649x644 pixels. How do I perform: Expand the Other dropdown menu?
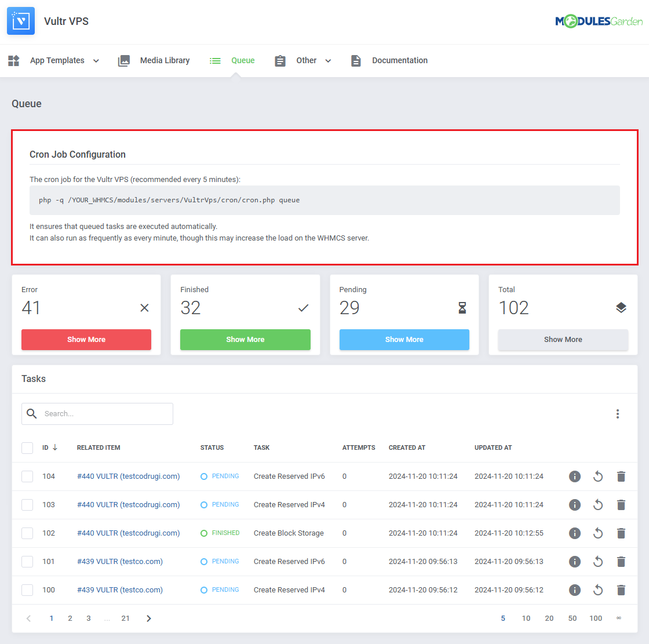point(328,61)
